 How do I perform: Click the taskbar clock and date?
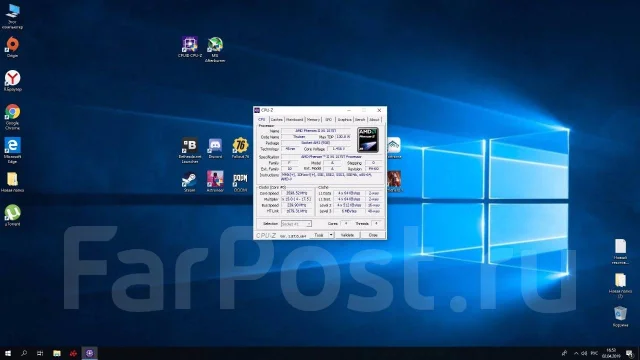tap(611, 353)
